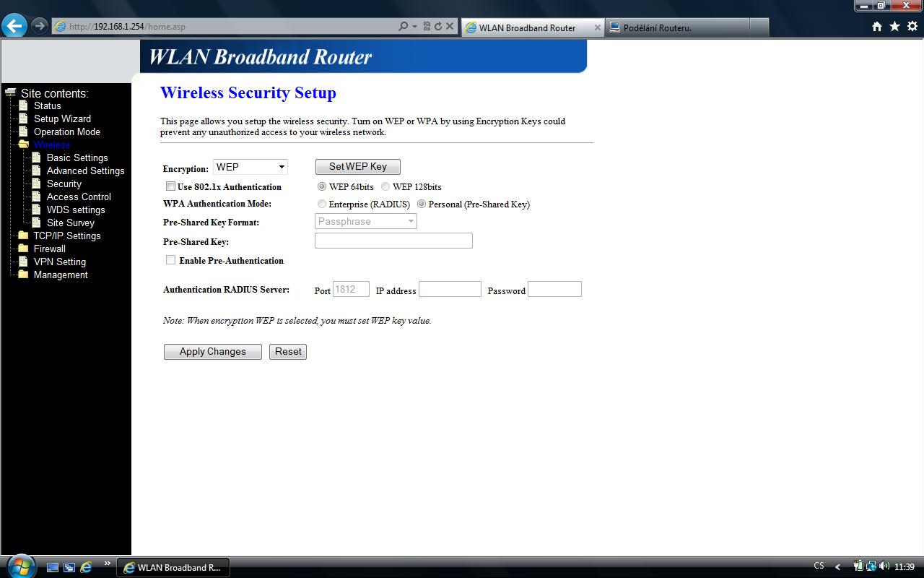Click the browser Forward arrow button
924x578 pixels.
tap(39, 26)
